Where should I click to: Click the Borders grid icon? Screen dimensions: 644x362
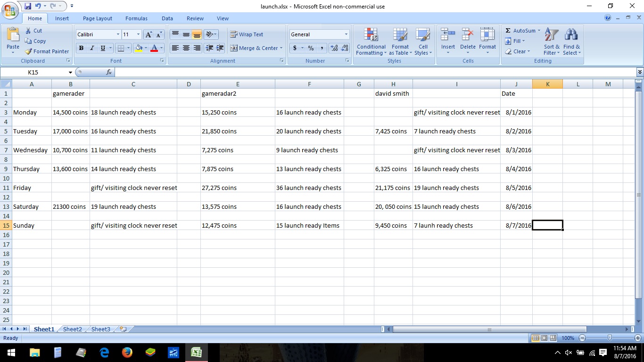[121, 48]
